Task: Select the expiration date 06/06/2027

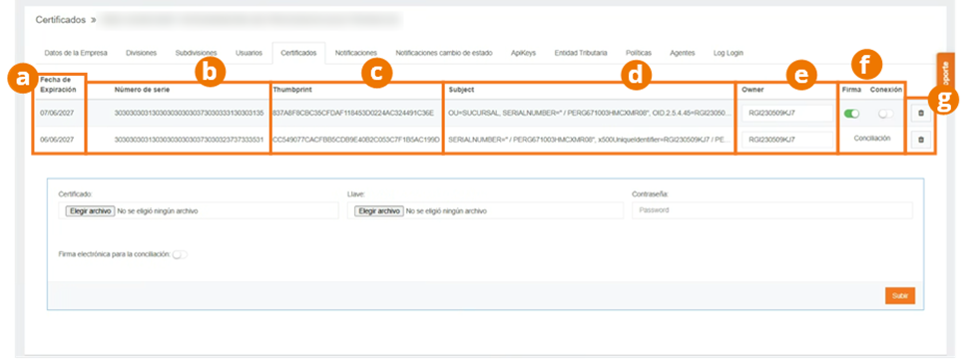Action: pos(58,140)
